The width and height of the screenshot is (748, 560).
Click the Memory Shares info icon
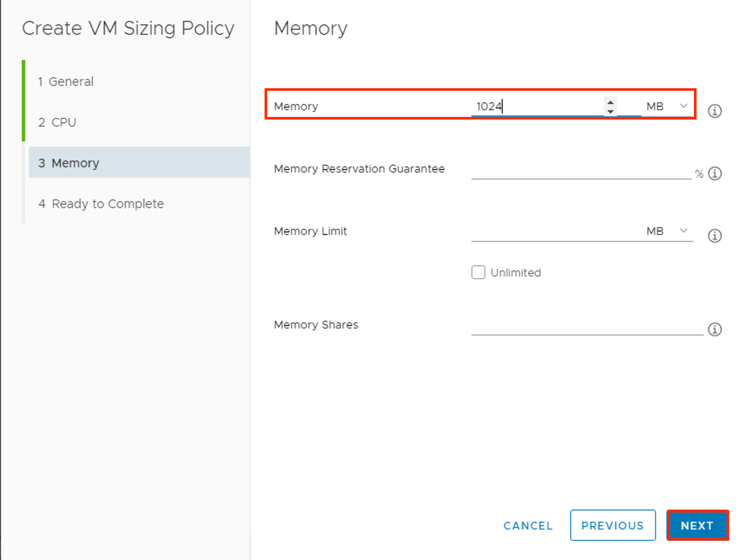tap(714, 329)
